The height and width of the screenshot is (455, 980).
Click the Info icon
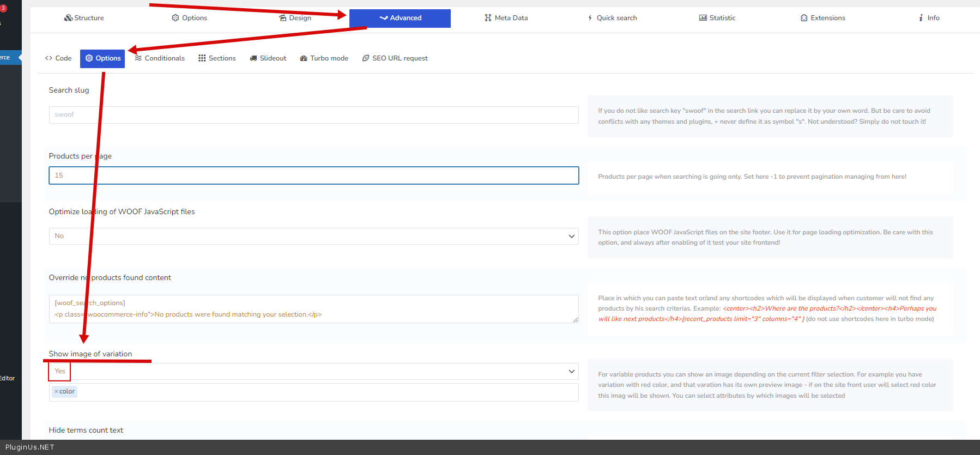pyautogui.click(x=921, y=18)
